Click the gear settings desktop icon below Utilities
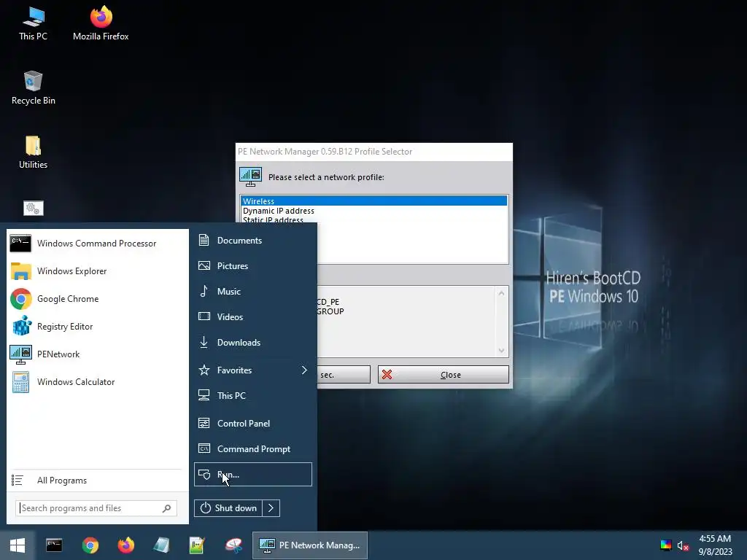The image size is (747, 560). point(34,208)
